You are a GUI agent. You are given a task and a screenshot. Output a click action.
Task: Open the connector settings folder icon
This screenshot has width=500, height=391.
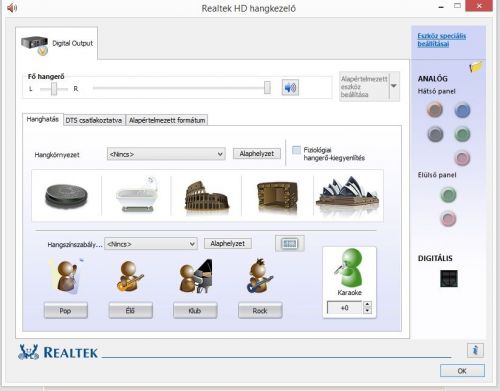(x=475, y=67)
